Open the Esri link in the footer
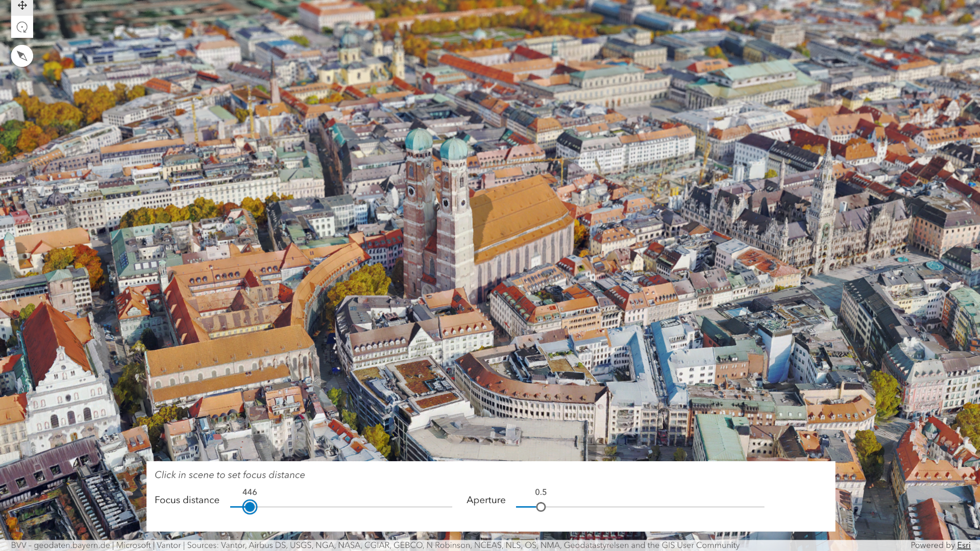Viewport: 980px width, 551px height. tap(965, 545)
